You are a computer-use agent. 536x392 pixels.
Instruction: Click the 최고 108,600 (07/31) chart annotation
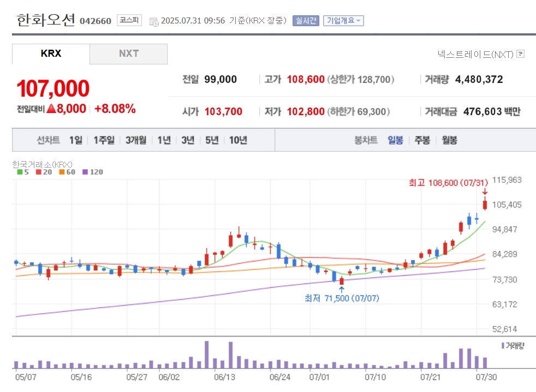[x=448, y=183]
